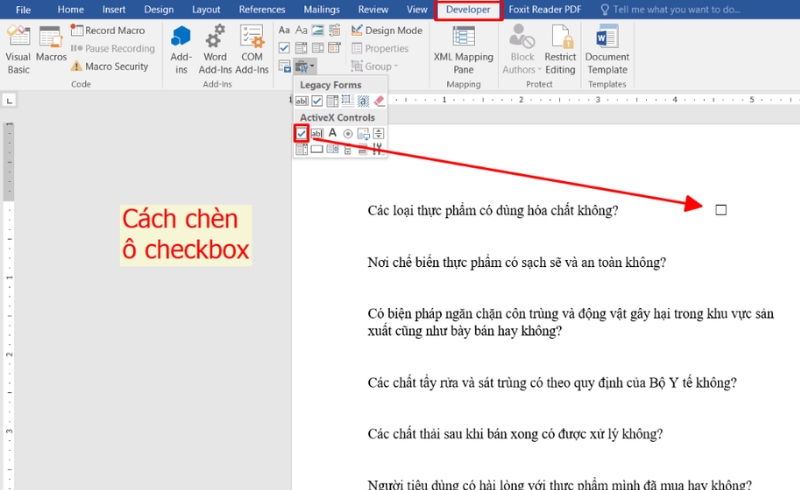The height and width of the screenshot is (490, 800).
Task: Insert Legacy Forms drop-down form field
Action: [x=333, y=101]
